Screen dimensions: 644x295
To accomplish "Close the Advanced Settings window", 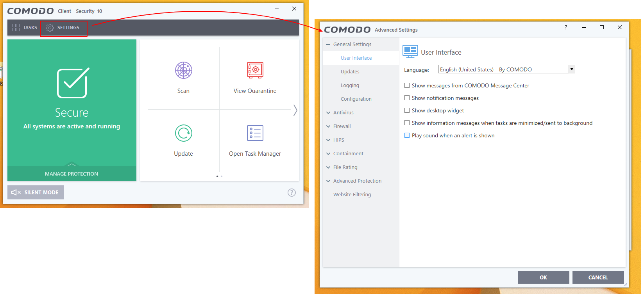I will 620,27.
